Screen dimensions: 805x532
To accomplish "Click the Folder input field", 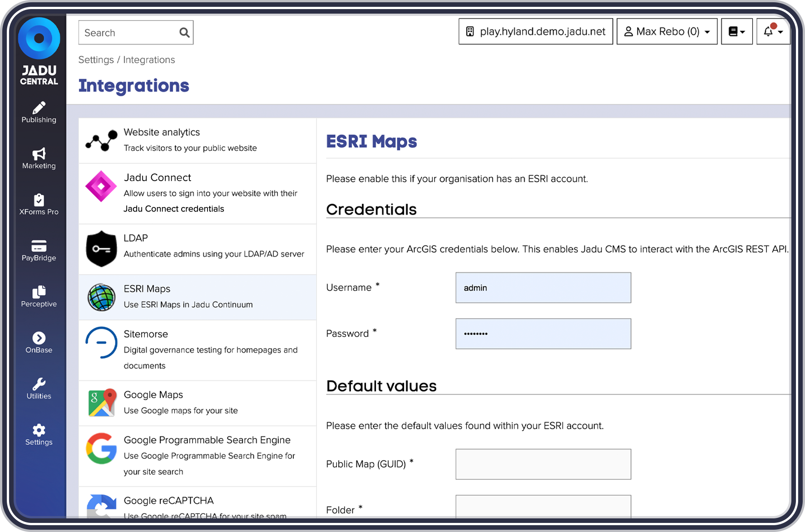I will click(x=543, y=507).
